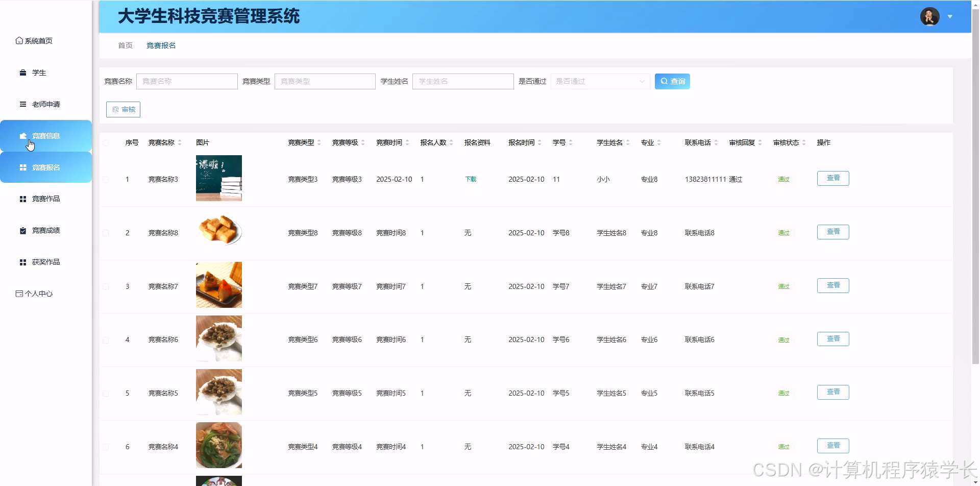Viewport: 980px width, 486px height.
Task: Check the select-all checkbox in table header
Action: (x=106, y=143)
